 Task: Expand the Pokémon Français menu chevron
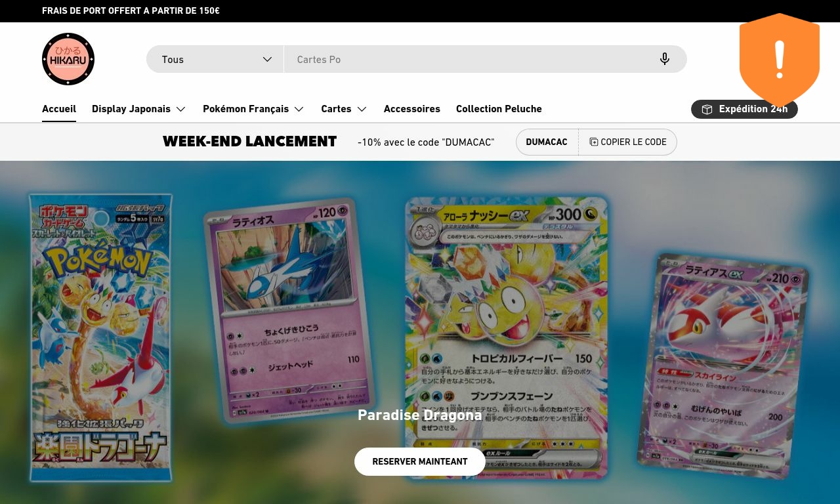[299, 109]
